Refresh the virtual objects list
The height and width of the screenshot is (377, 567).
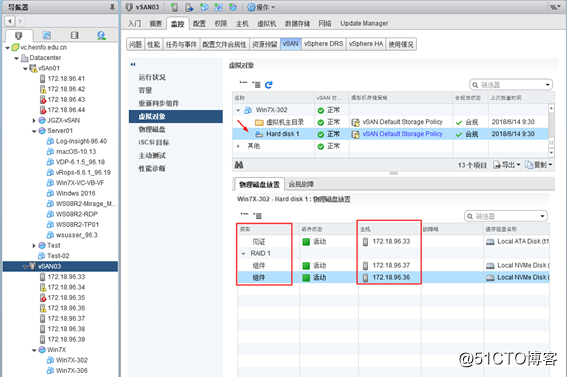(268, 85)
